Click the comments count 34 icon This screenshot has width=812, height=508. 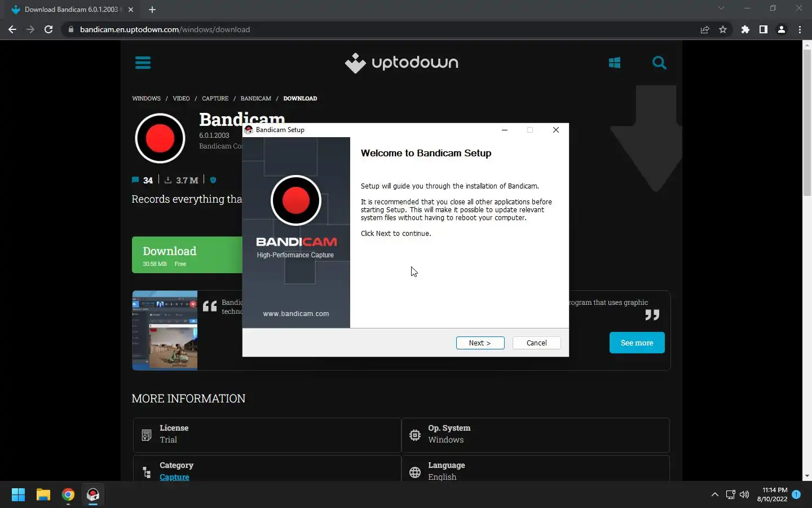pos(135,180)
